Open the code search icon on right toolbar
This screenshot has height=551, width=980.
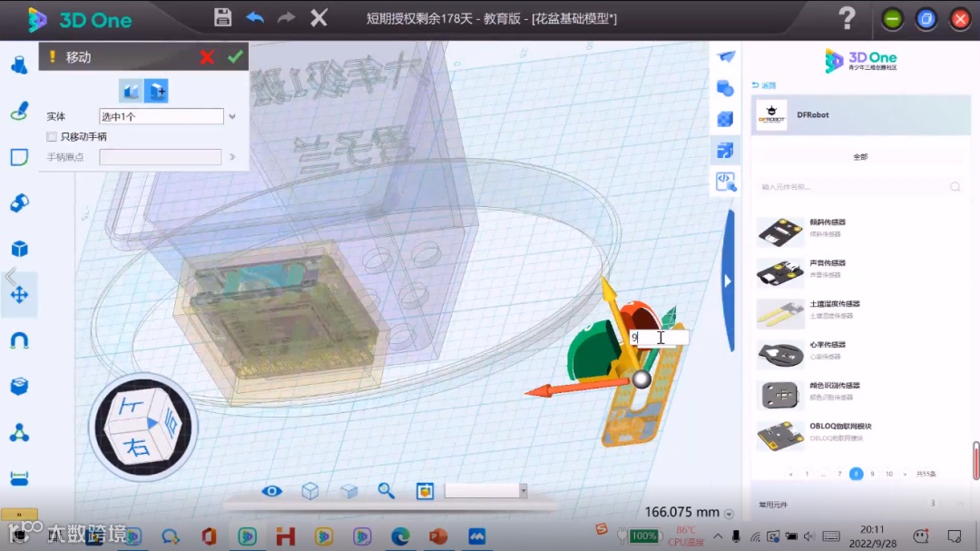point(726,182)
